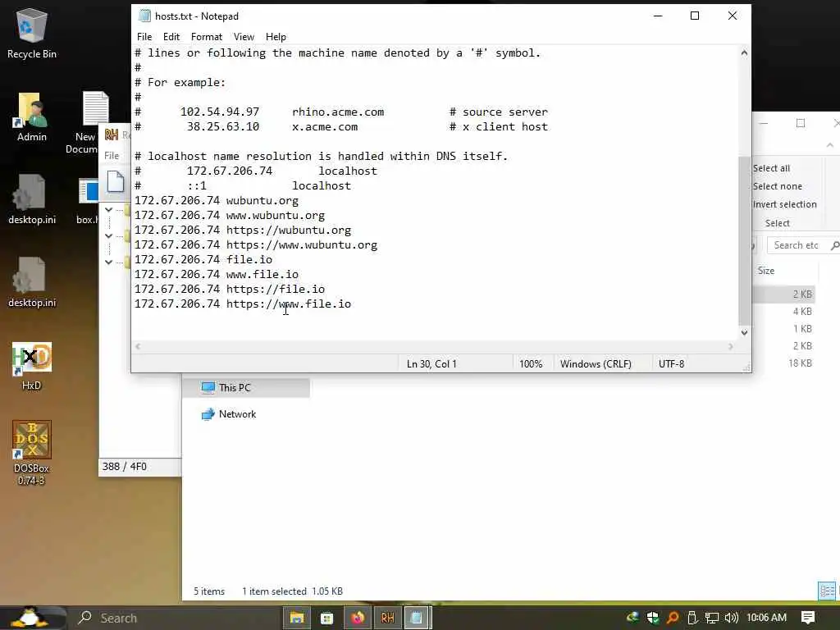
Task: Click the USB safely remove tray icon
Action: click(x=692, y=618)
